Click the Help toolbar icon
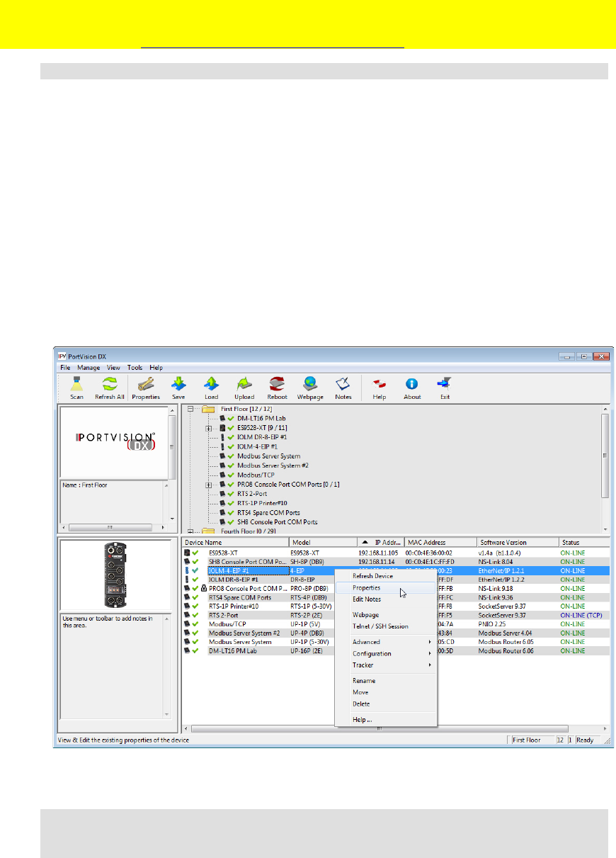The image size is (616, 858). (x=380, y=388)
